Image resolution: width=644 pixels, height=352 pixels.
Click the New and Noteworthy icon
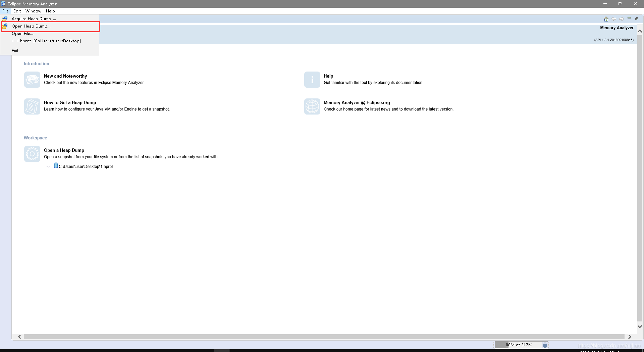tap(32, 80)
